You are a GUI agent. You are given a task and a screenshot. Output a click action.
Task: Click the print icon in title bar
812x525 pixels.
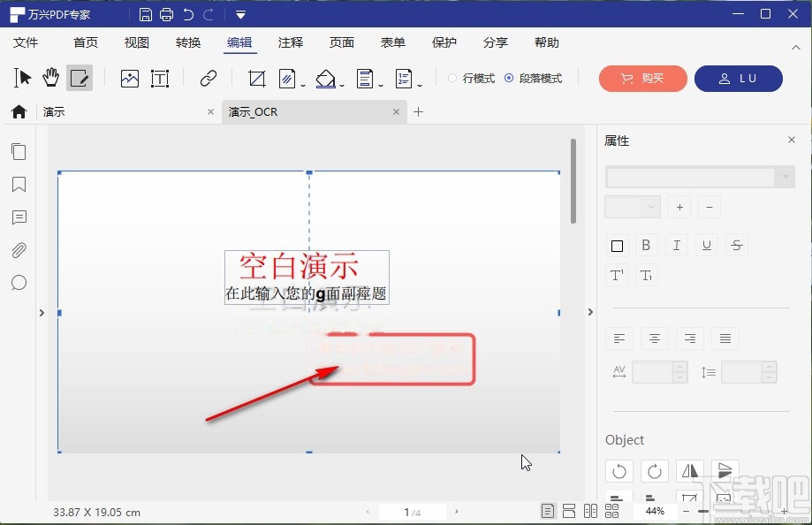pyautogui.click(x=166, y=14)
